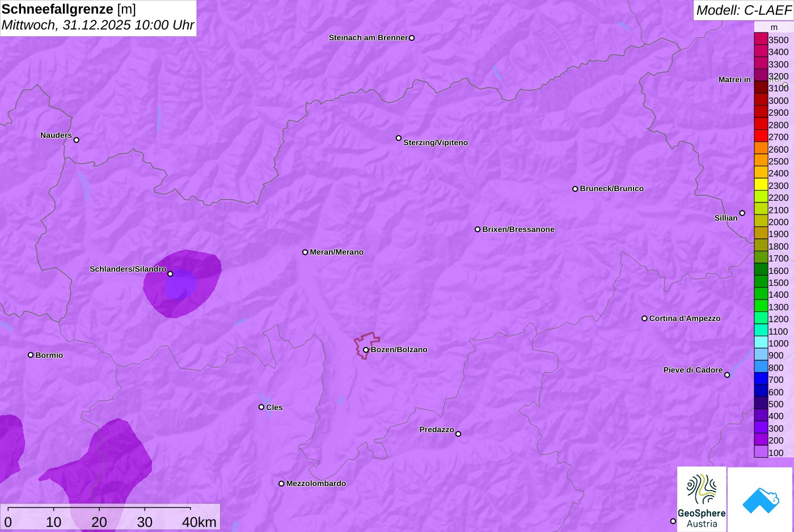This screenshot has width=794, height=532.
Task: Click the Sterzing/Vipiteno city marker
Action: (399, 138)
